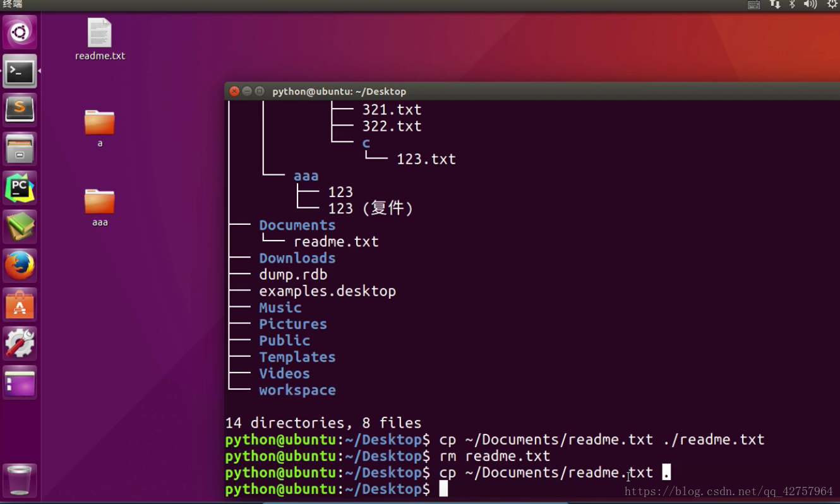Launch PyCharm from the dock
The width and height of the screenshot is (840, 504).
[20, 188]
